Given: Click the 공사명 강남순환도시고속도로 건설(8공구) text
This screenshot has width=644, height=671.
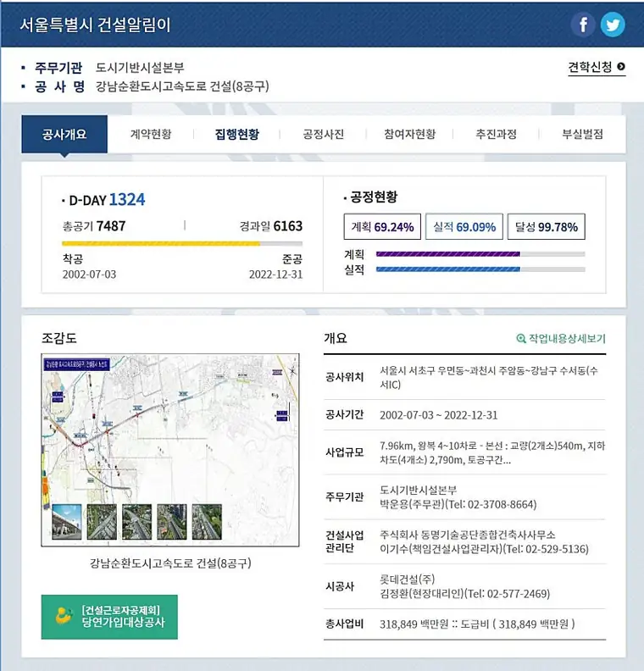Looking at the screenshot, I should click(182, 86).
